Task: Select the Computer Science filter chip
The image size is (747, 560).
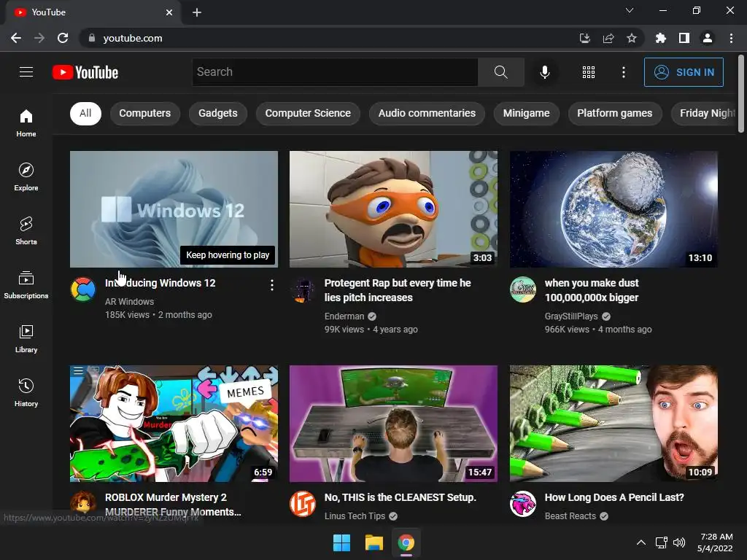Action: [x=308, y=113]
